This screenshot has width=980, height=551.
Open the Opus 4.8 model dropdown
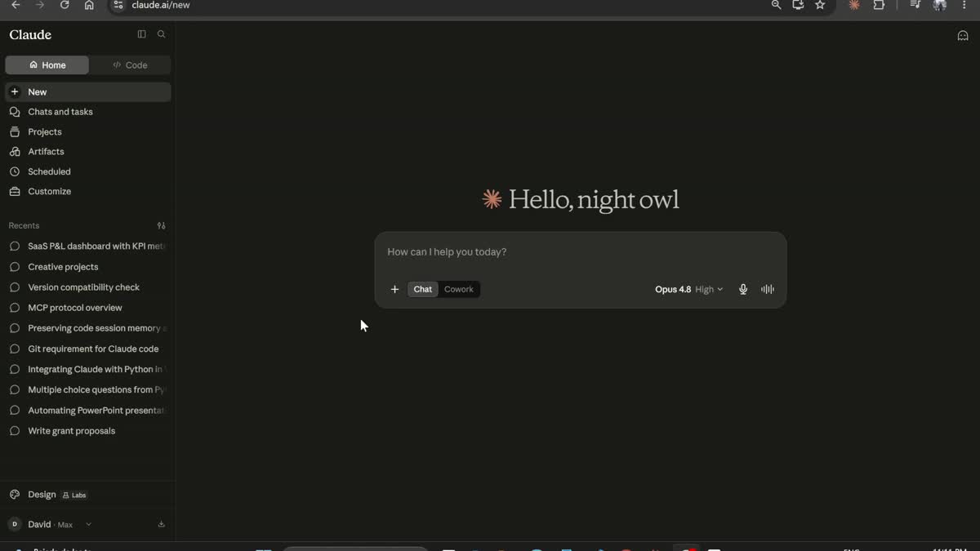pyautogui.click(x=688, y=289)
